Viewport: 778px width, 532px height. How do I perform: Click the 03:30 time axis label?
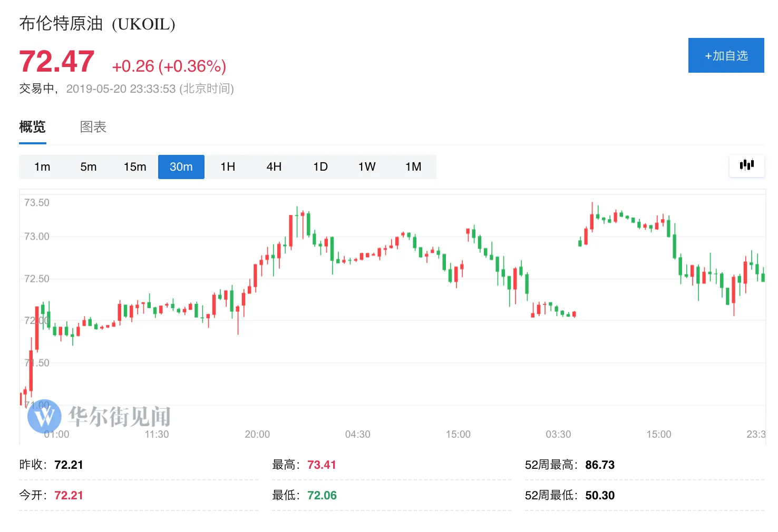coord(558,434)
